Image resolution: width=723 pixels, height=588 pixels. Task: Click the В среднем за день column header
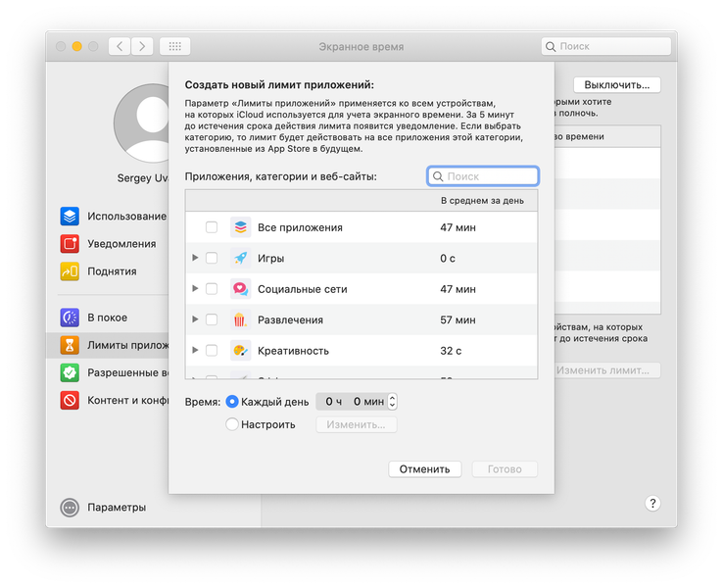(x=482, y=201)
